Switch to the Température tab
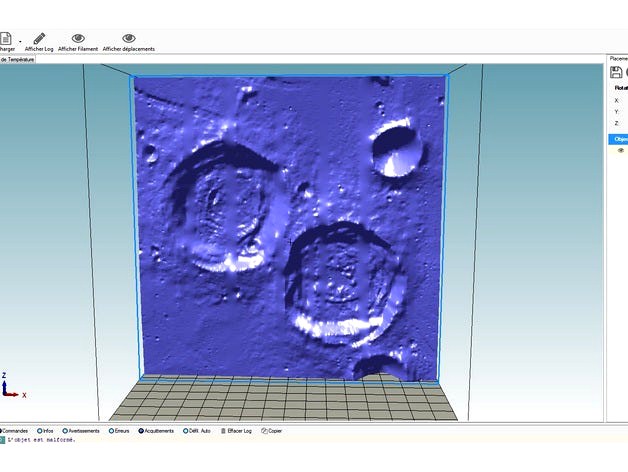Viewport: 628px width, 472px height. 17,60
